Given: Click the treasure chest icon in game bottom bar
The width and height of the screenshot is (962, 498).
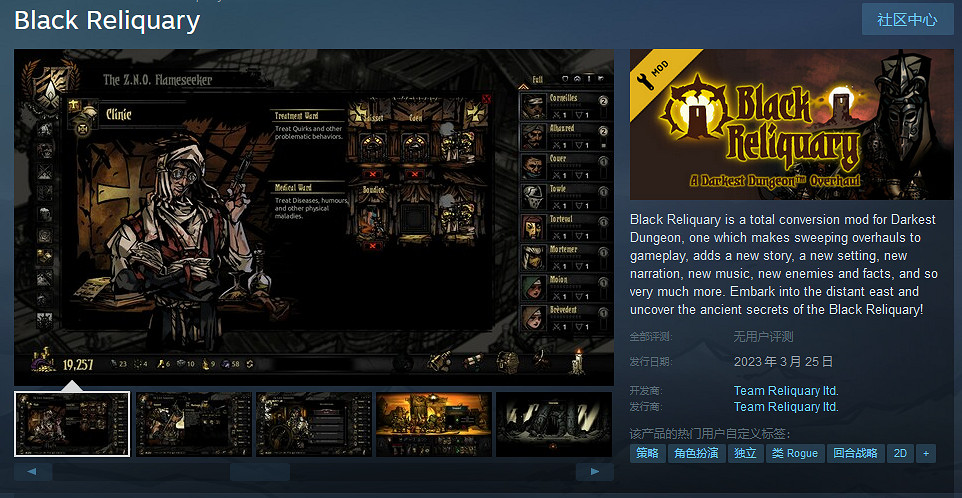Looking at the screenshot, I should point(507,362).
